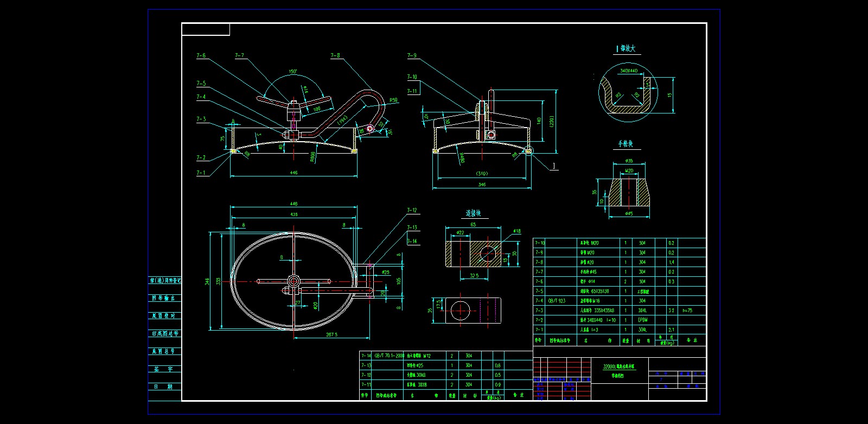
Task: Click the 32000L drawing title text
Action: pos(618,366)
